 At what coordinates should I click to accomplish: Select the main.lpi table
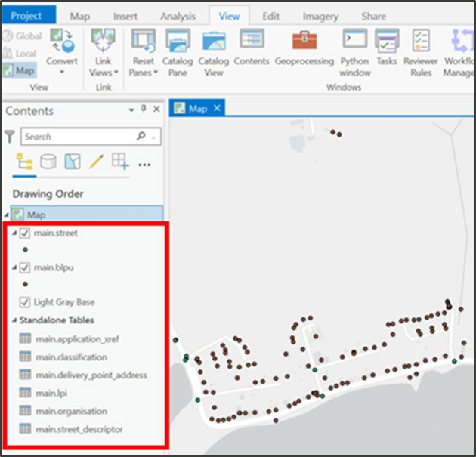pos(51,393)
